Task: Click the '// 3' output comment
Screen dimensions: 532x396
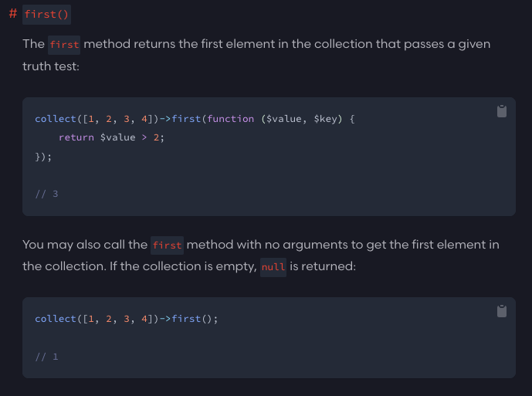Action: click(x=46, y=193)
